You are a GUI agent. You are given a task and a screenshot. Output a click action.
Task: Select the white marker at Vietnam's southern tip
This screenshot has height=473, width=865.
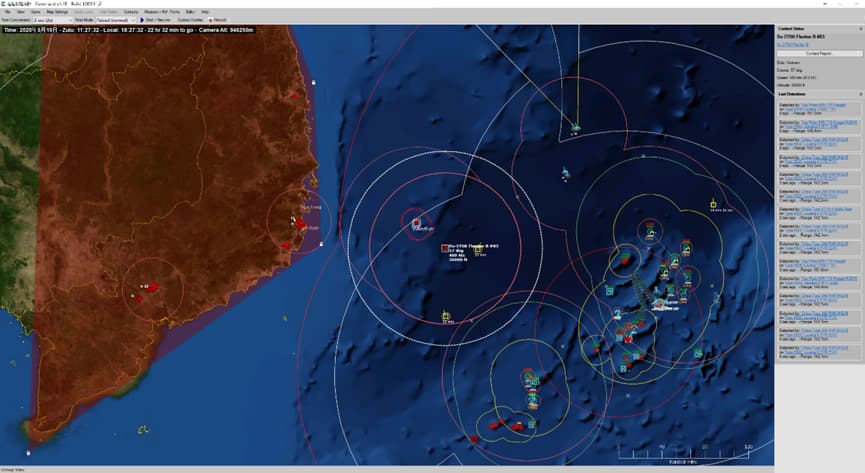(x=28, y=453)
